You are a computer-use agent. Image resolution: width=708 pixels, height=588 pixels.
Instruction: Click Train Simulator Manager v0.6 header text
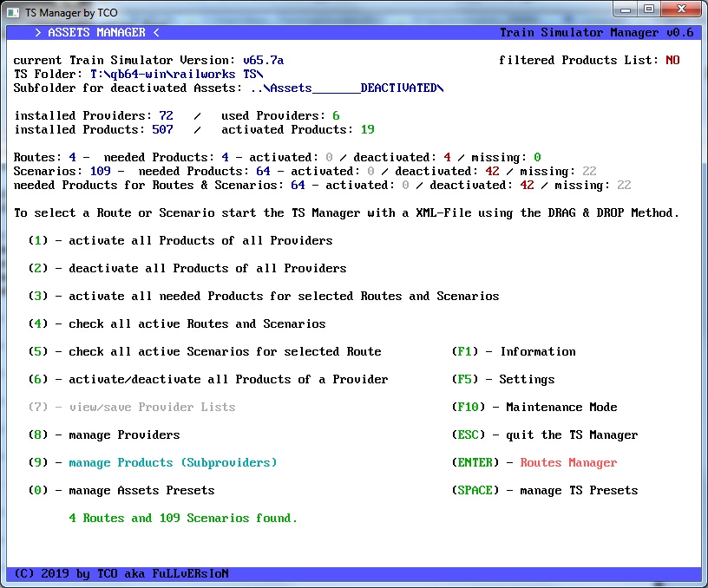tap(596, 32)
